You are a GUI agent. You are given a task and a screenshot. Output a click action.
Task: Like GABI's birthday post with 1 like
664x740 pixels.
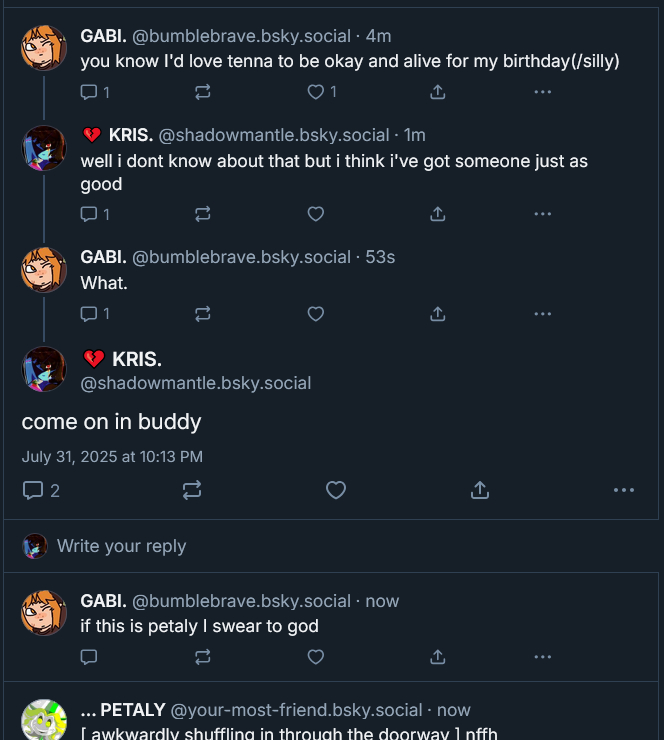click(x=316, y=92)
